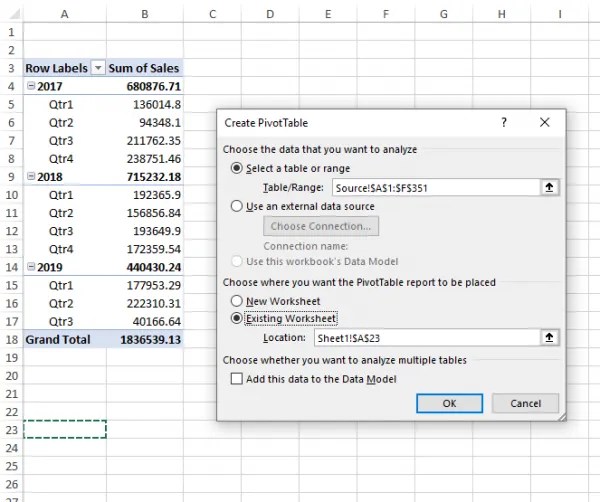Click the collapse range icon beside Table/Range
600x502 pixels.
549,187
